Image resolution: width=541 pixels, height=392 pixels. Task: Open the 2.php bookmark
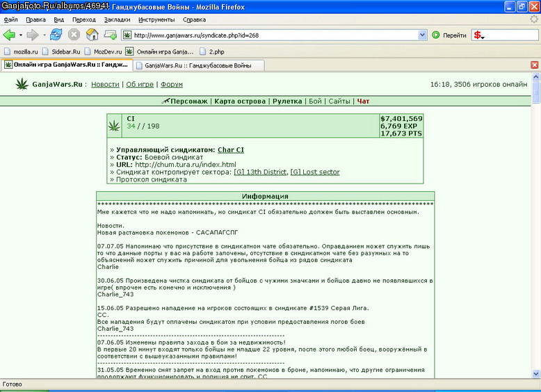tap(212, 51)
